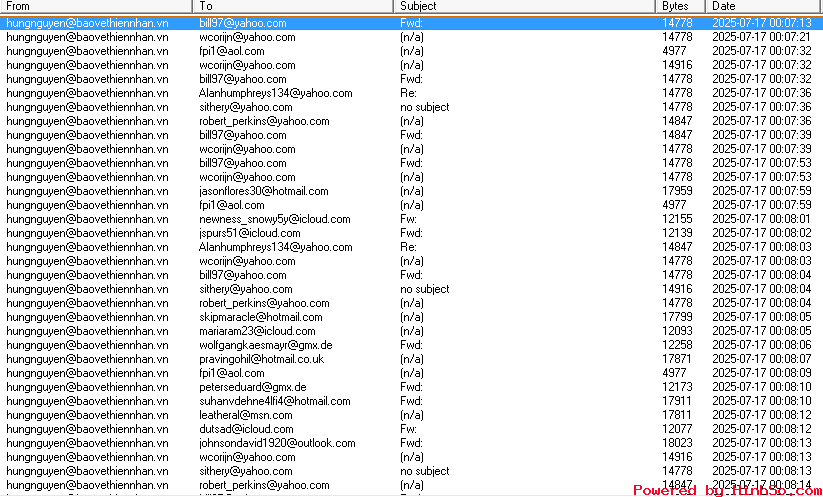
Task: Select the date cell 2025-07-17 00:07:13
Action: click(762, 23)
